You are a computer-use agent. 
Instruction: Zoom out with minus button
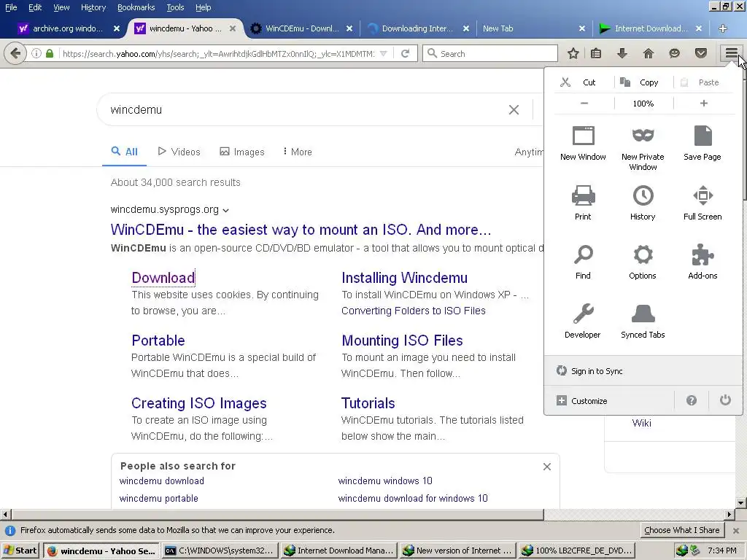point(584,104)
